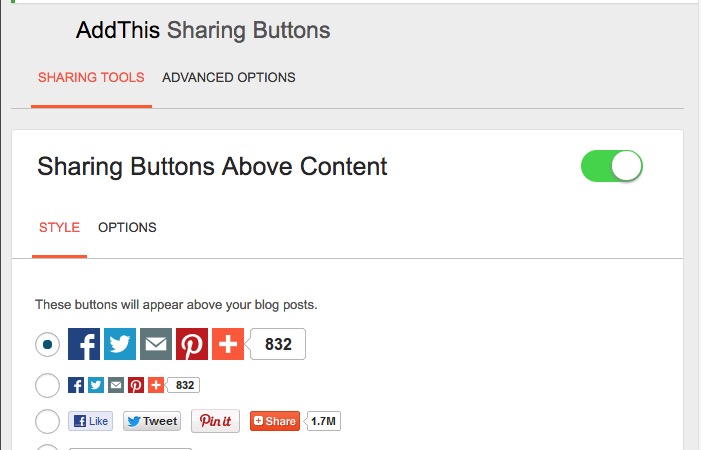Viewport: 701px width, 450px height.
Task: Select the small buttons style radio
Action: tap(47, 385)
